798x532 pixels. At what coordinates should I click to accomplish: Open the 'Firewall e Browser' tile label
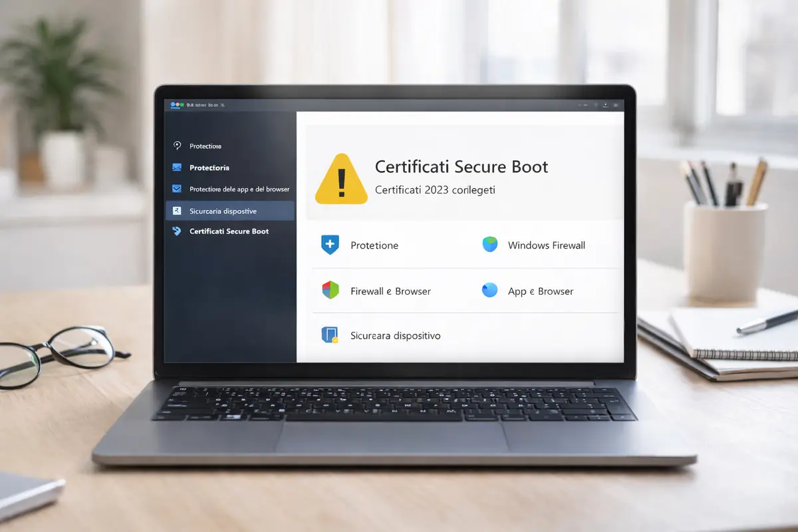click(x=390, y=291)
